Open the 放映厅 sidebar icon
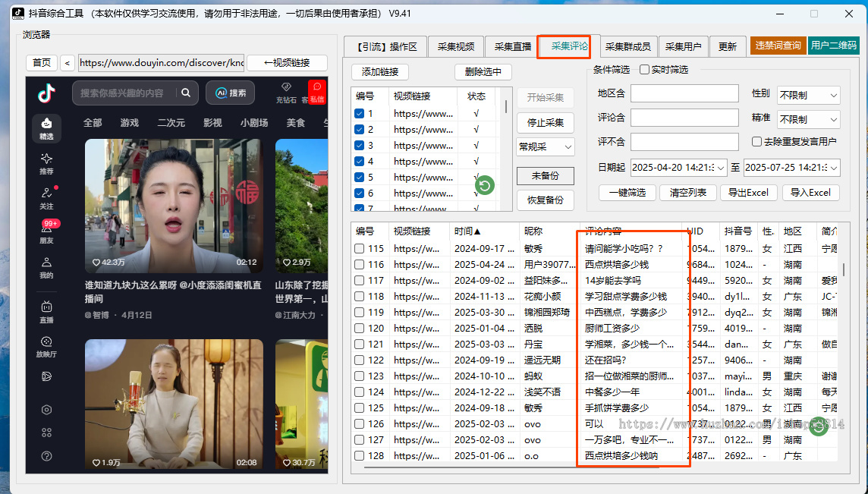The width and height of the screenshot is (868, 494). (46, 347)
